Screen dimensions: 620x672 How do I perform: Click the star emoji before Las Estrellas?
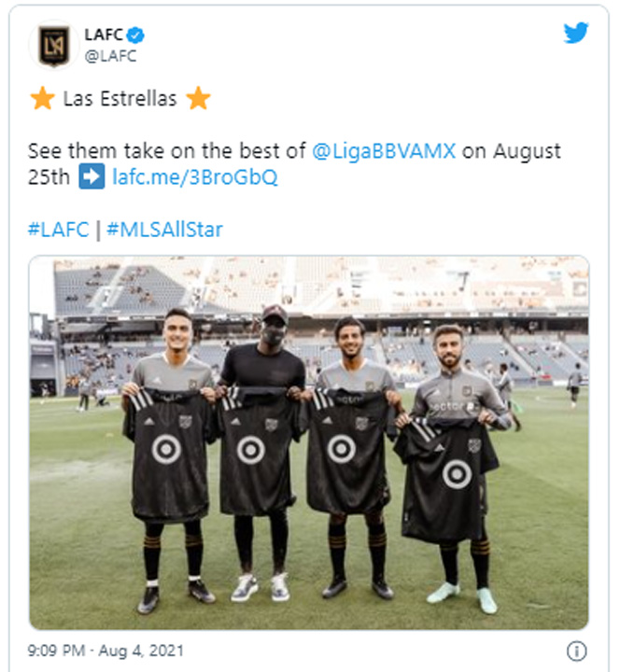coord(42,99)
